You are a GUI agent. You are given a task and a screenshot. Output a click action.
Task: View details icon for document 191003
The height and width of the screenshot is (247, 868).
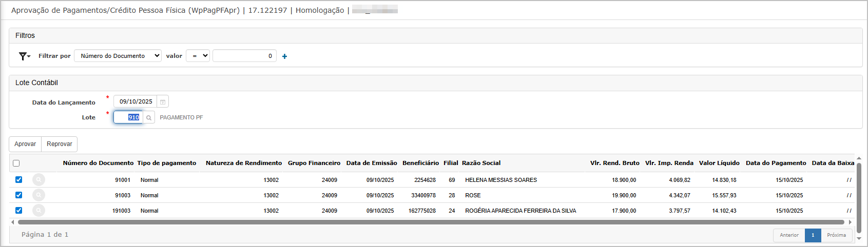tap(38, 211)
